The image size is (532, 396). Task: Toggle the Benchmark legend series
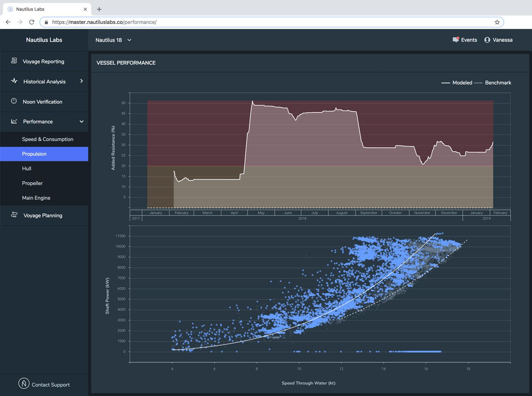493,83
